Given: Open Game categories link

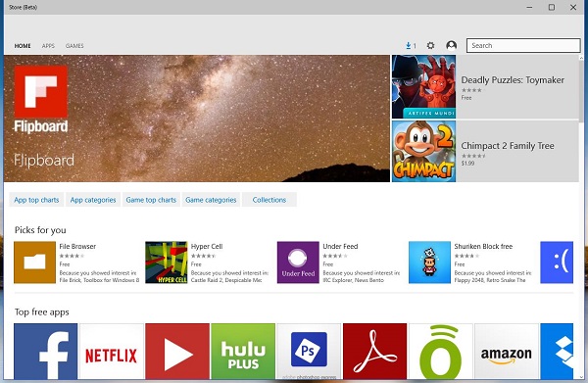Looking at the screenshot, I should (211, 200).
